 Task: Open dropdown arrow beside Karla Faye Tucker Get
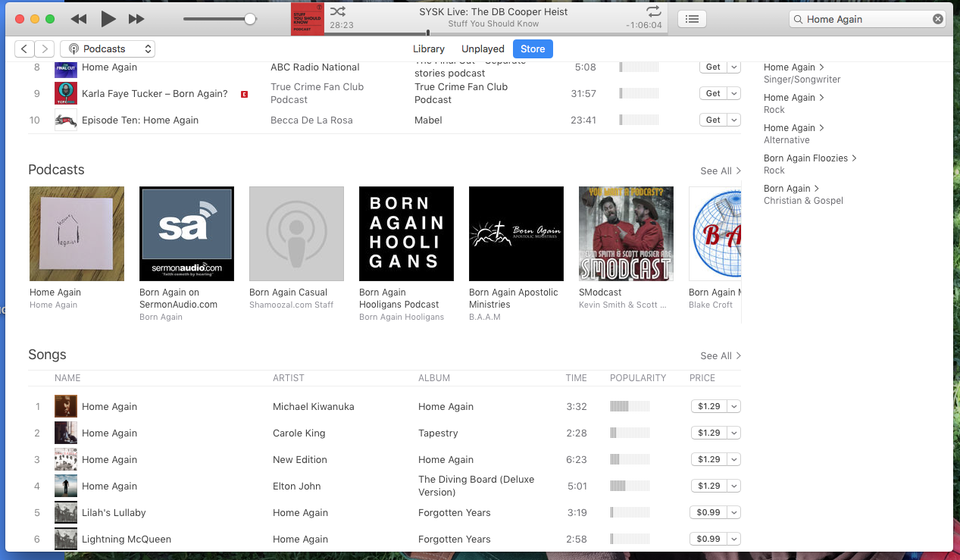[x=733, y=93]
